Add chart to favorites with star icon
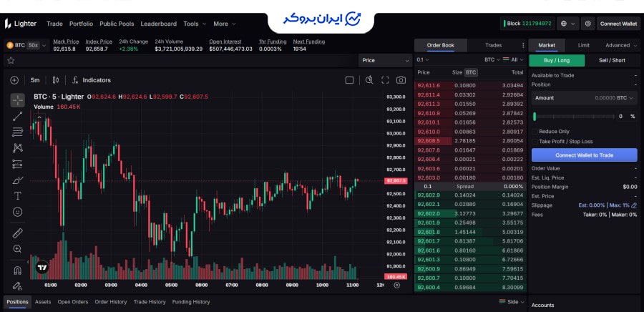The width and height of the screenshot is (644, 312). [11, 60]
